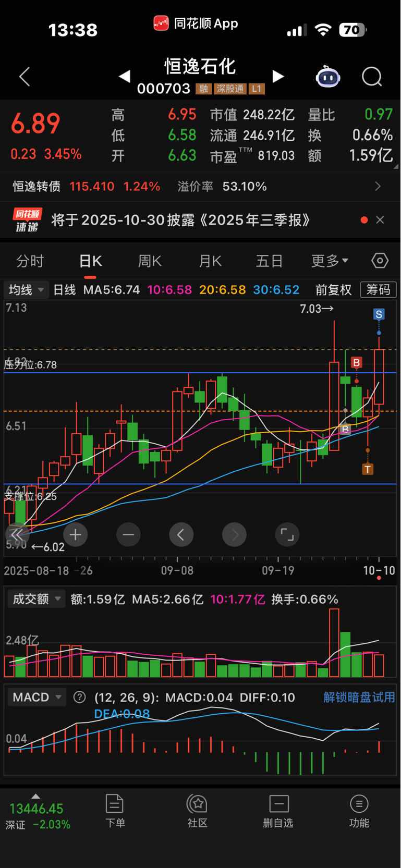This screenshot has width=401, height=868.
Task: Zoom out chart with minus icon
Action: 128,534
